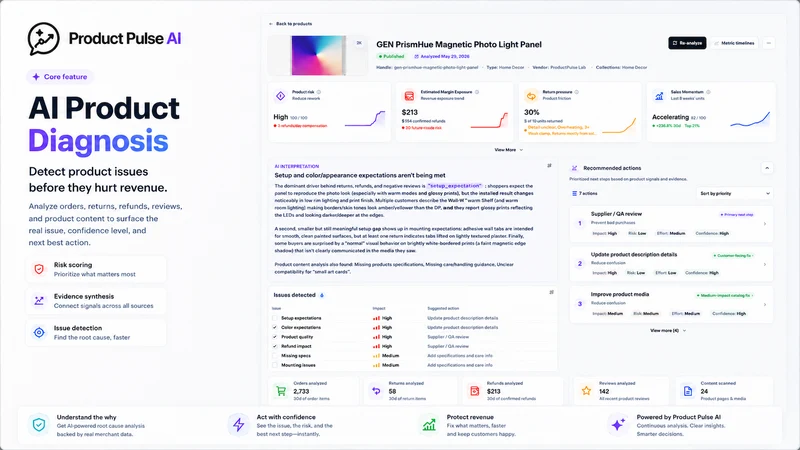The width and height of the screenshot is (800, 450).
Task: Click the Risk scoring shield icon
Action: 39,269
